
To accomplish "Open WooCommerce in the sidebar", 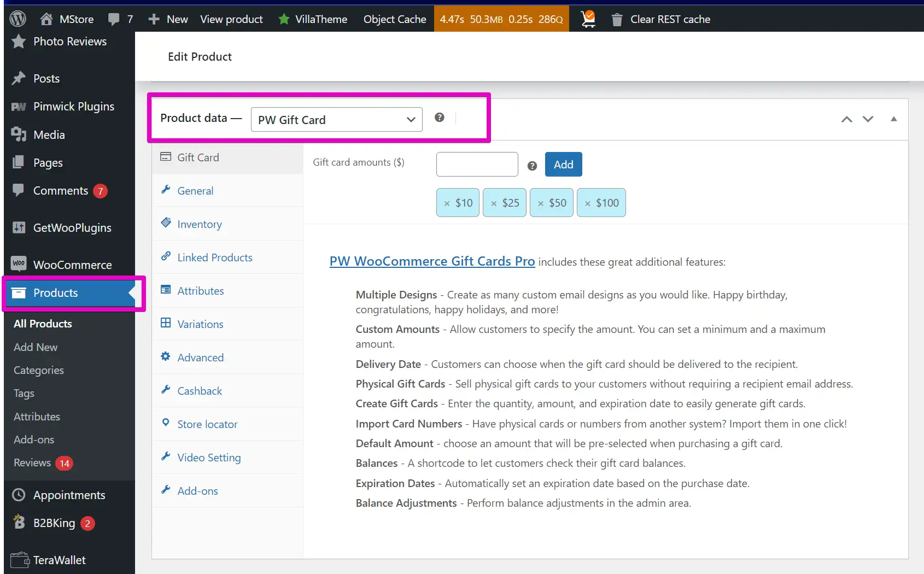I will [72, 265].
